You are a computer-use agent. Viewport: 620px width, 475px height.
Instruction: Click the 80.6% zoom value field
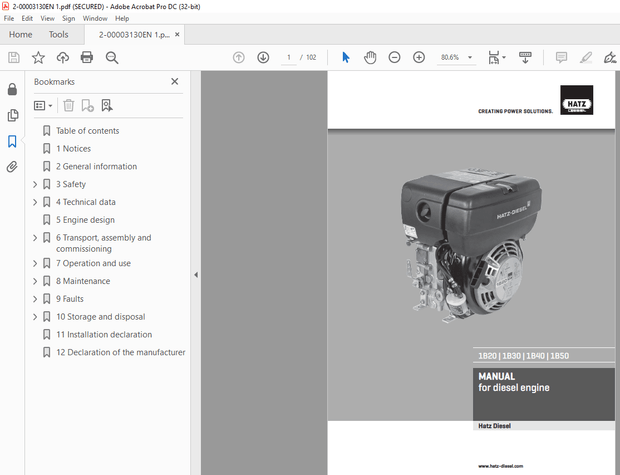[450, 58]
